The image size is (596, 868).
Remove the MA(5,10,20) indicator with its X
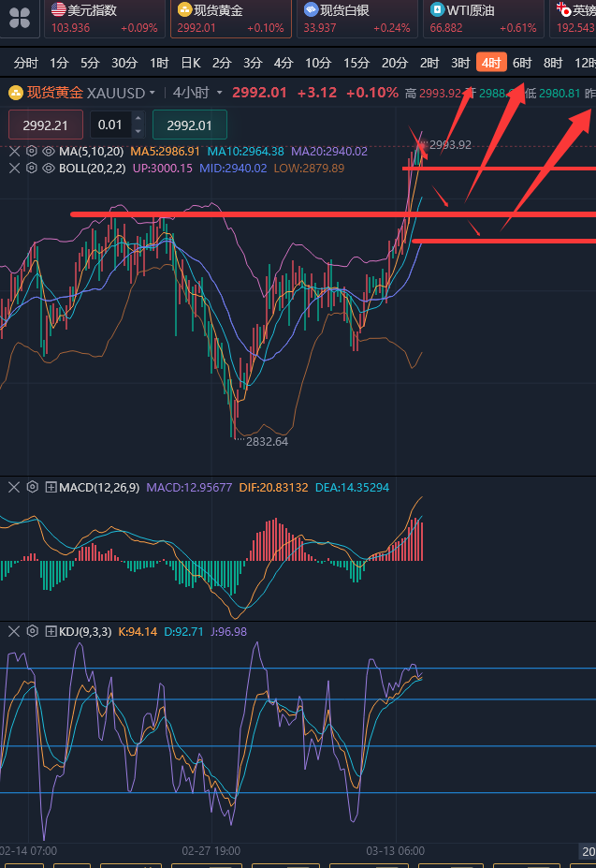[x=14, y=151]
